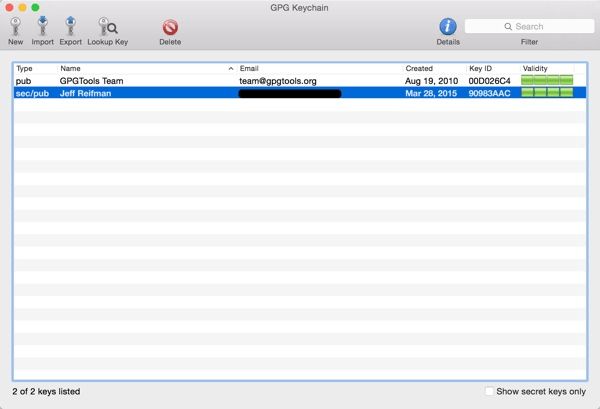600x409 pixels.
Task: Open the Details info icon
Action: [x=448, y=27]
